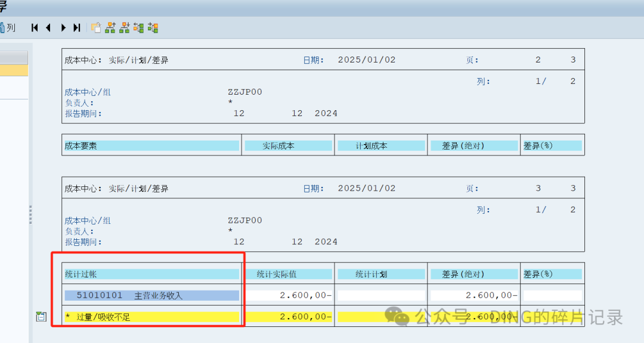
Task: Select the 统计过帐 column header
Action: pyautogui.click(x=151, y=274)
